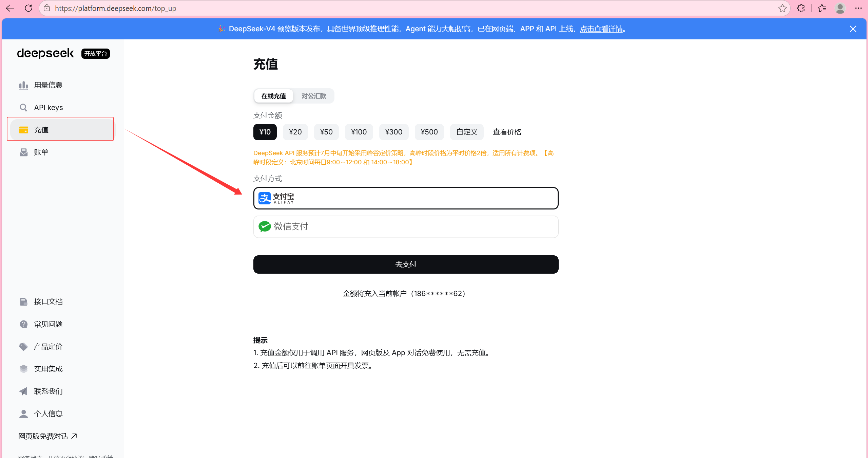Click the 充值 wallet card icon
Viewport: 868px width, 458px height.
coord(23,130)
